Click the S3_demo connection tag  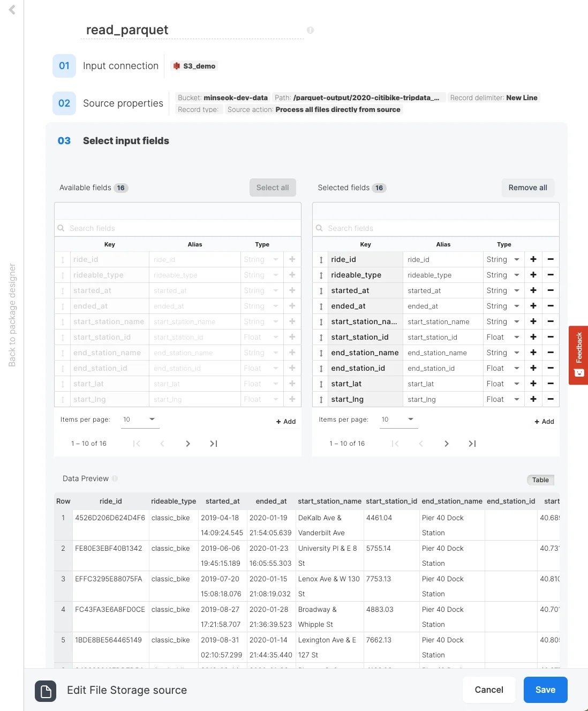pos(194,66)
